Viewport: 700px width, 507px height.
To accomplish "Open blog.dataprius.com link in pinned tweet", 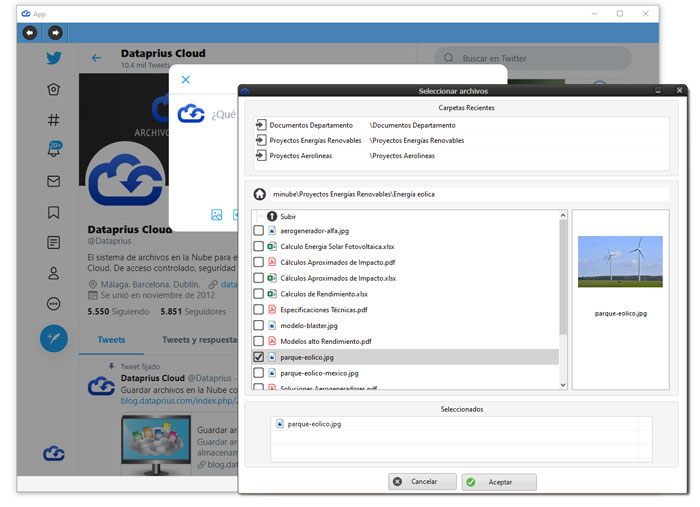I will click(179, 401).
